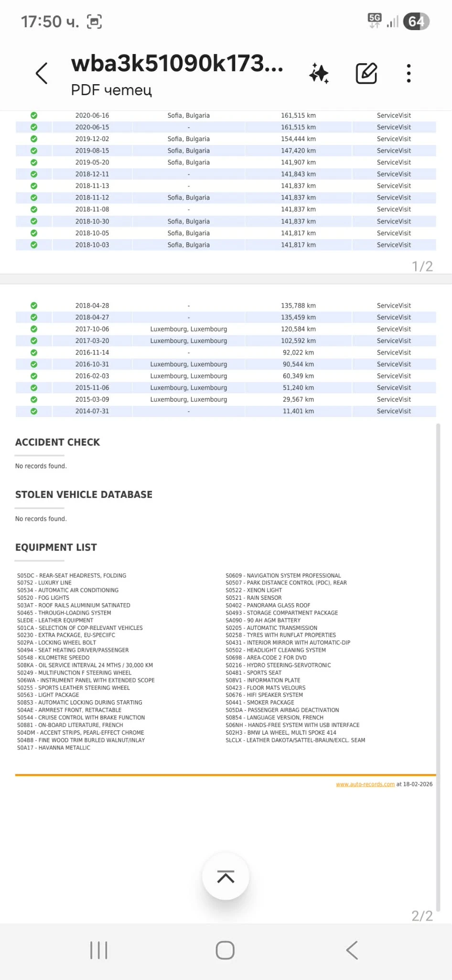Tap Sofia, Bulgaria in the 2018-11-12 row
The image size is (452, 980).
click(189, 198)
